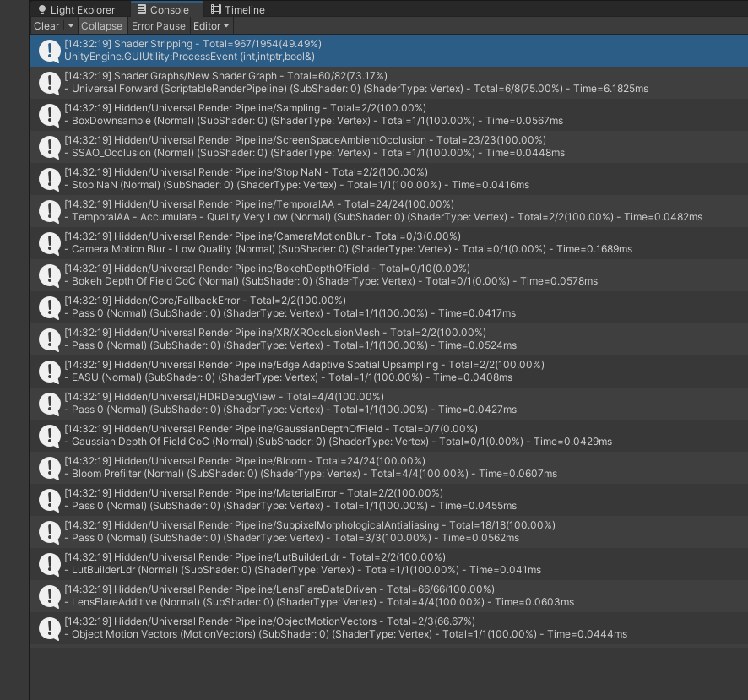Select the Sampling Total=2/2 log message
748x700 pixels.
pyautogui.click(x=389, y=115)
